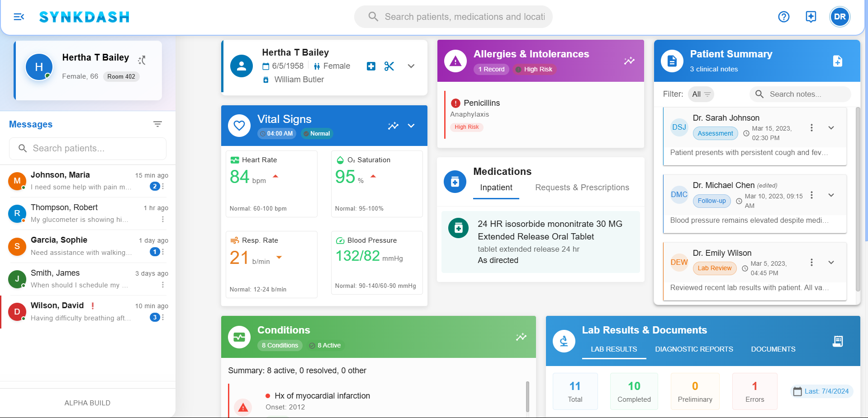Click the Patient Summary notes scrollbar
868x418 pixels.
tap(858, 199)
